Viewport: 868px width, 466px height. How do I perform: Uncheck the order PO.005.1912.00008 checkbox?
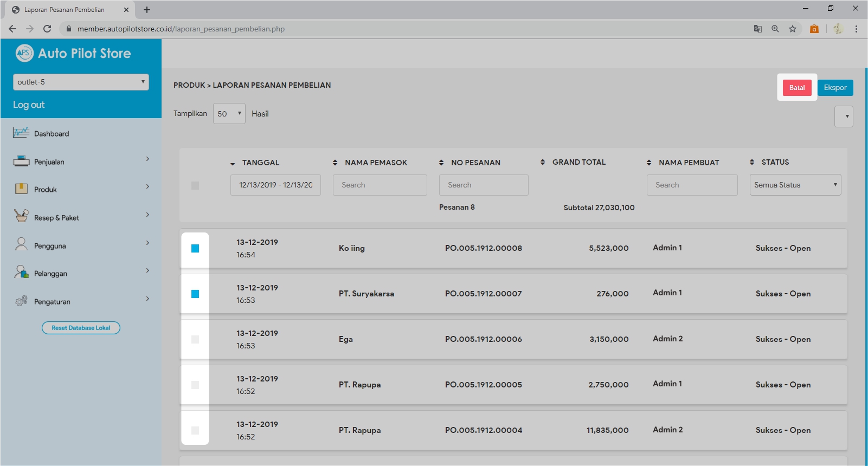coord(195,249)
